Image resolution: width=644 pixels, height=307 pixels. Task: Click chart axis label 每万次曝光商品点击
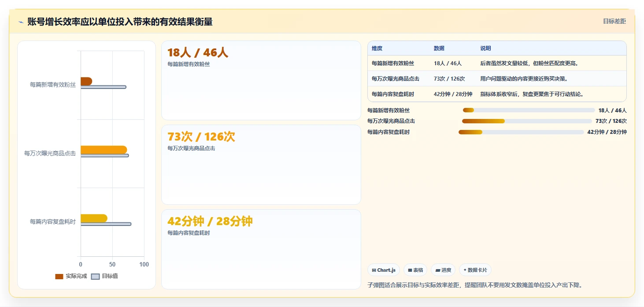click(50, 153)
